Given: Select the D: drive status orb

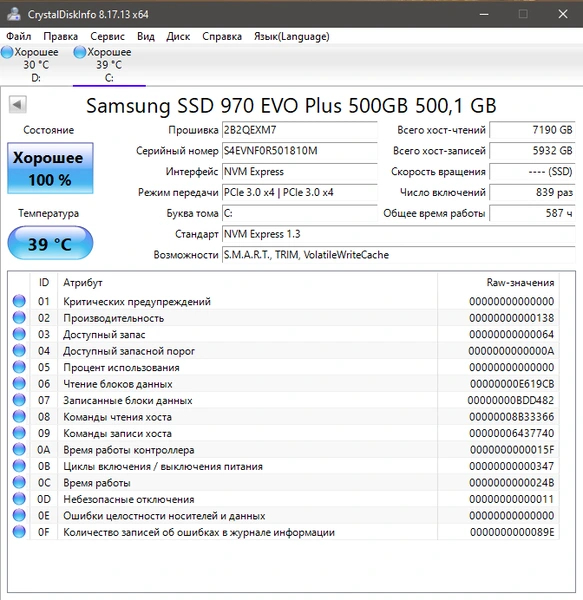Looking at the screenshot, I should pyautogui.click(x=7, y=52).
